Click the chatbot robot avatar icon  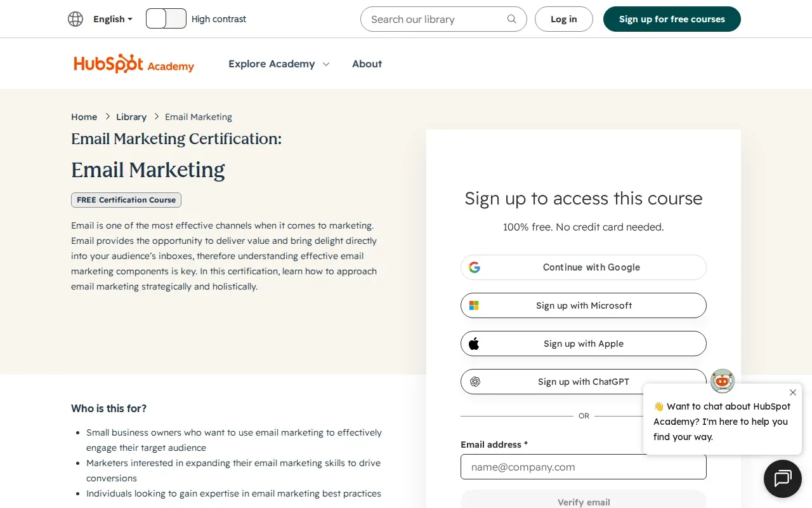click(x=722, y=381)
